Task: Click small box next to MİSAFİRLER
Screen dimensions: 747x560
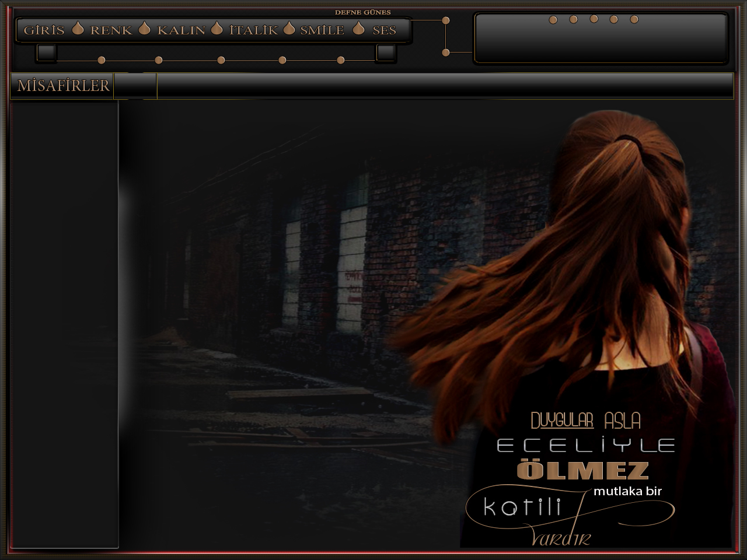Action: [135, 86]
